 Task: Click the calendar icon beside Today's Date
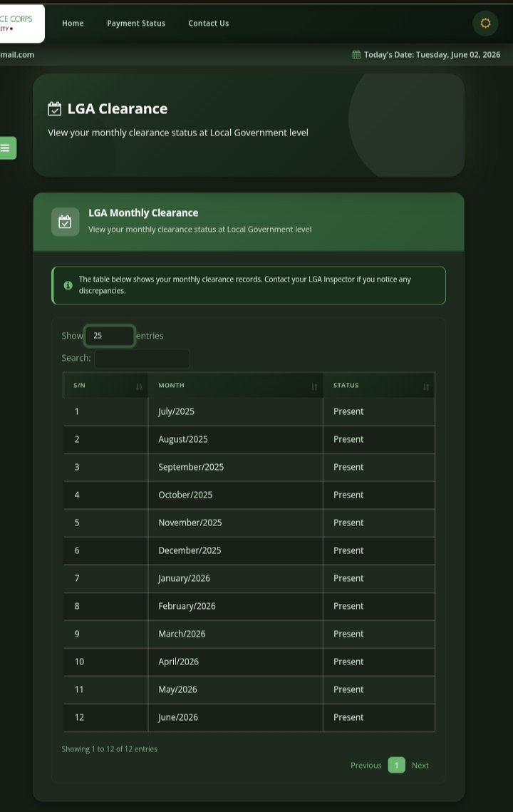356,54
